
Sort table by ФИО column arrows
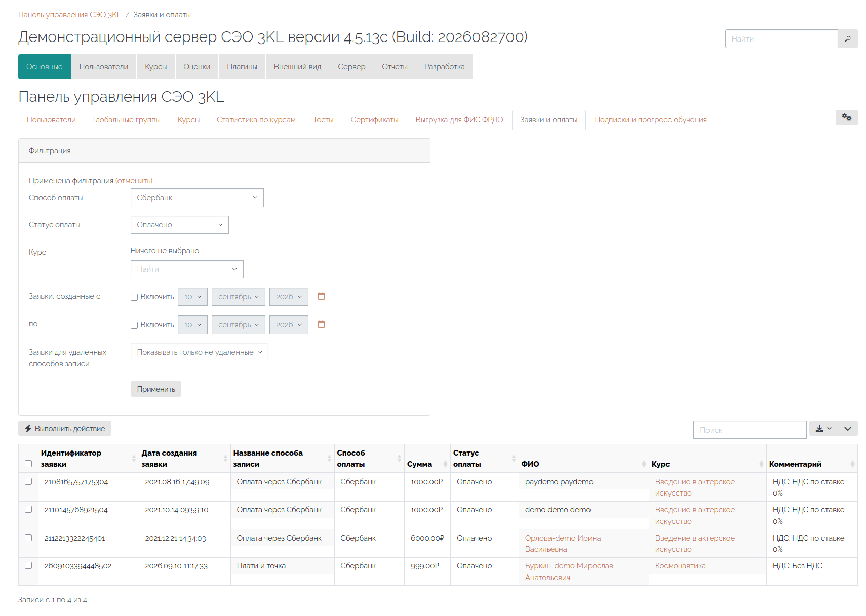tap(644, 464)
